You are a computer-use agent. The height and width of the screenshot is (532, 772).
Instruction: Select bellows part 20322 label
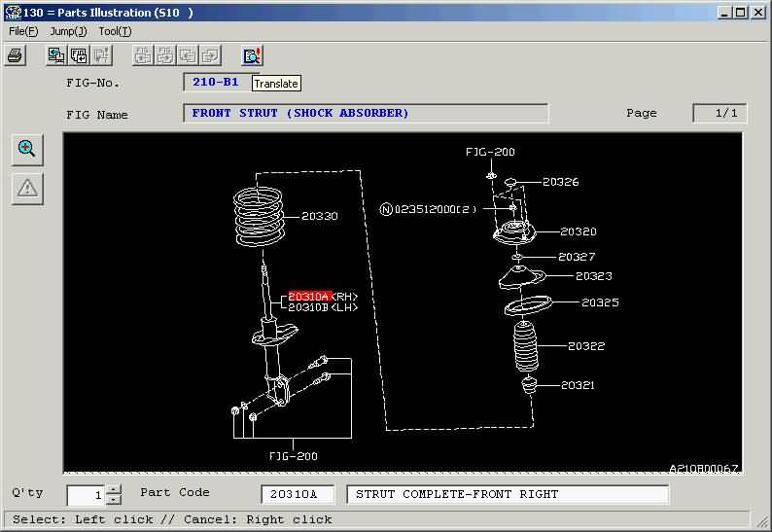pos(586,346)
